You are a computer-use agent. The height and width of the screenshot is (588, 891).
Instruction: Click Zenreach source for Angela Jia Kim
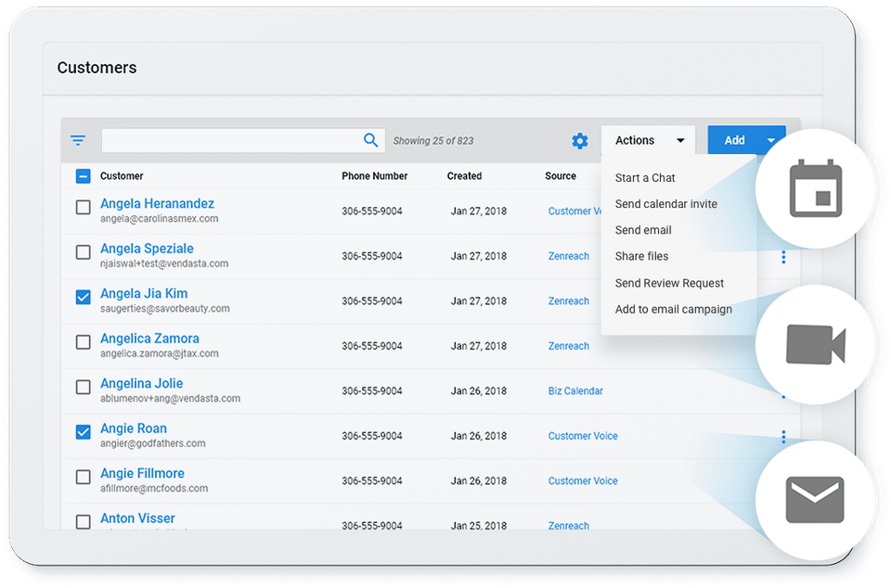568,300
